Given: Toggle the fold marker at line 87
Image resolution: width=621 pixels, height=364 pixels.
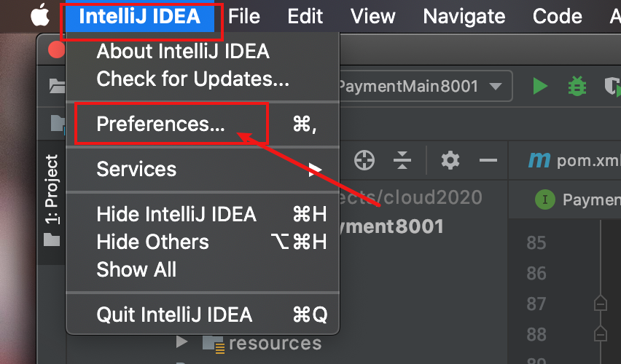Looking at the screenshot, I should coord(601,303).
